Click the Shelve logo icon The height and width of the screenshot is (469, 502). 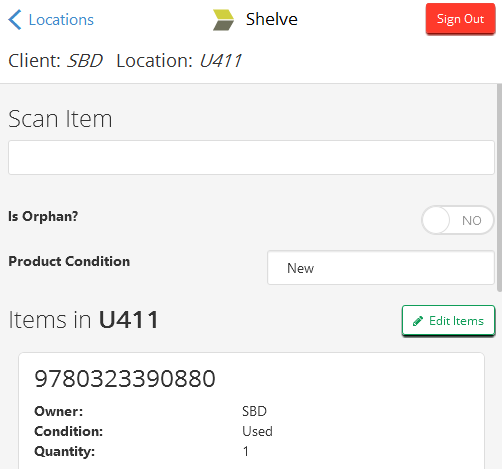(x=223, y=20)
